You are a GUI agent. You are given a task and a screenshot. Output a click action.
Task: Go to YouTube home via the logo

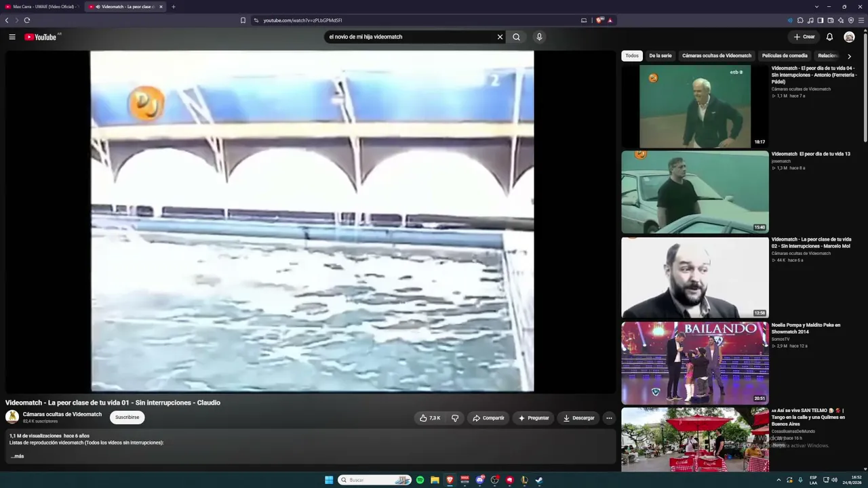coord(41,37)
